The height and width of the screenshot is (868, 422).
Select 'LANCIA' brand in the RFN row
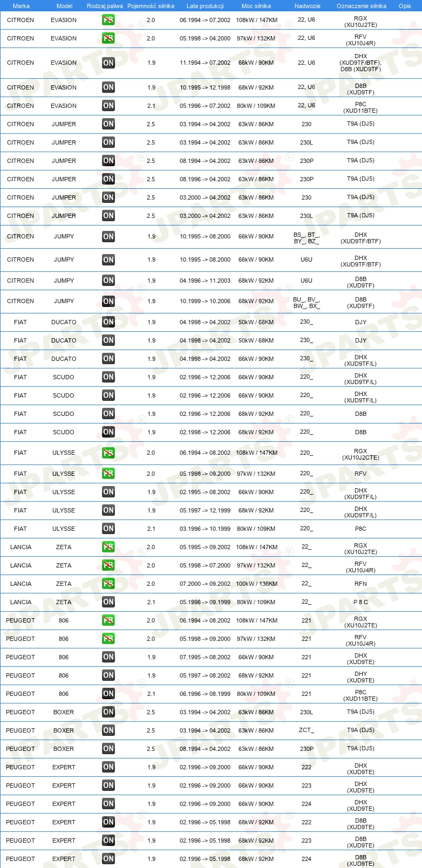click(x=21, y=584)
